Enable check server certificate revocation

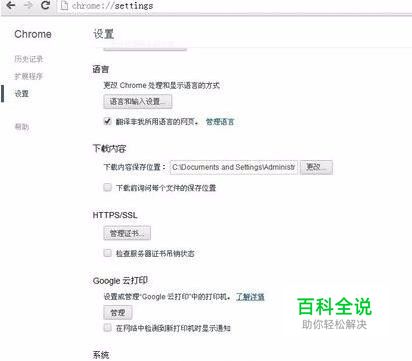[107, 253]
